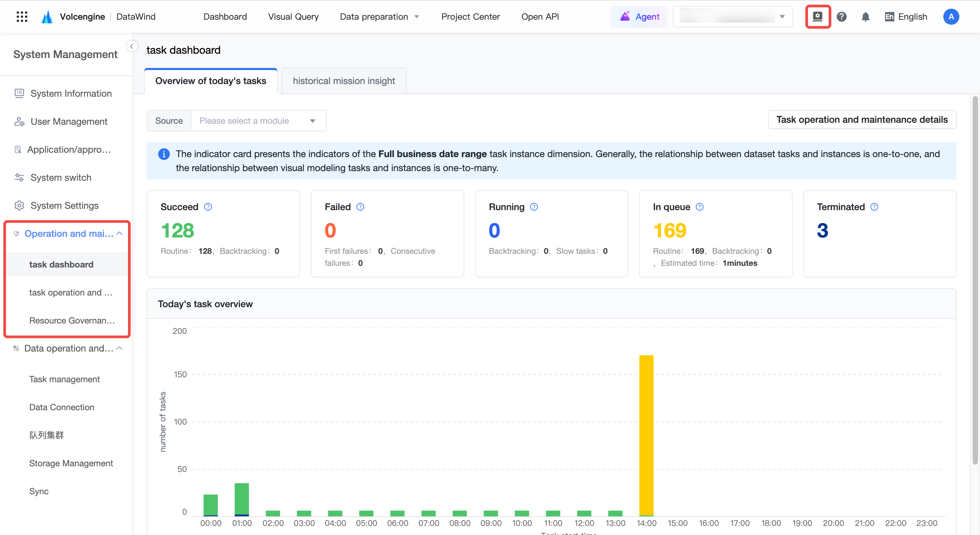980x535 pixels.
Task: Open Task operation and maintenance details
Action: coord(862,119)
